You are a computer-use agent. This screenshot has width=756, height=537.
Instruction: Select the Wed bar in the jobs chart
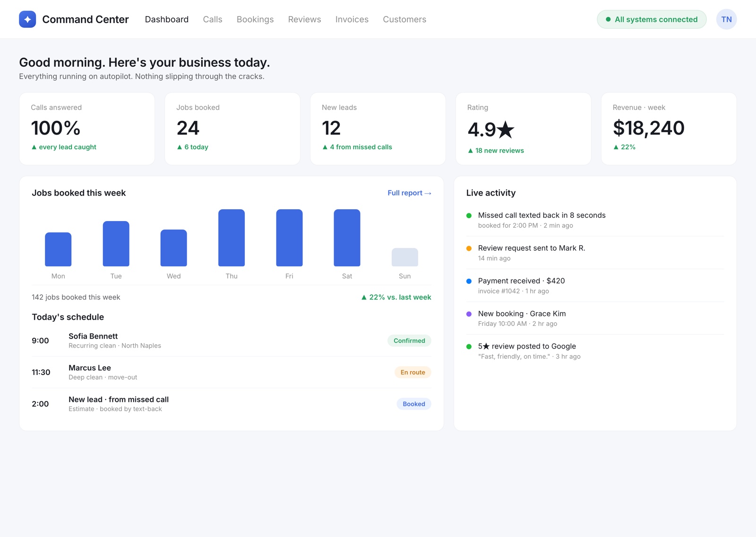(x=174, y=248)
